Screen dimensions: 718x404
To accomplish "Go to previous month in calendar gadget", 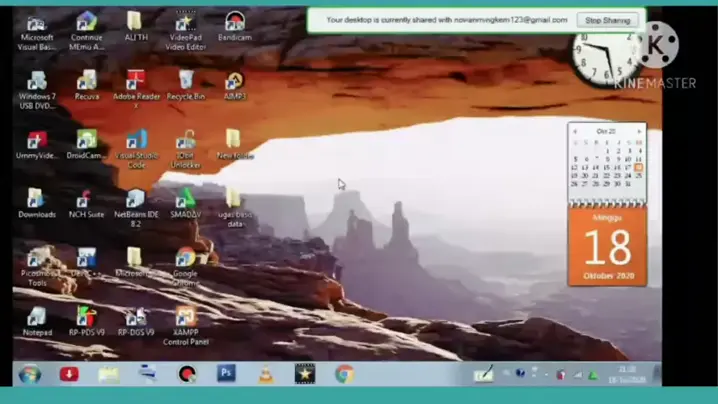I will point(574,131).
